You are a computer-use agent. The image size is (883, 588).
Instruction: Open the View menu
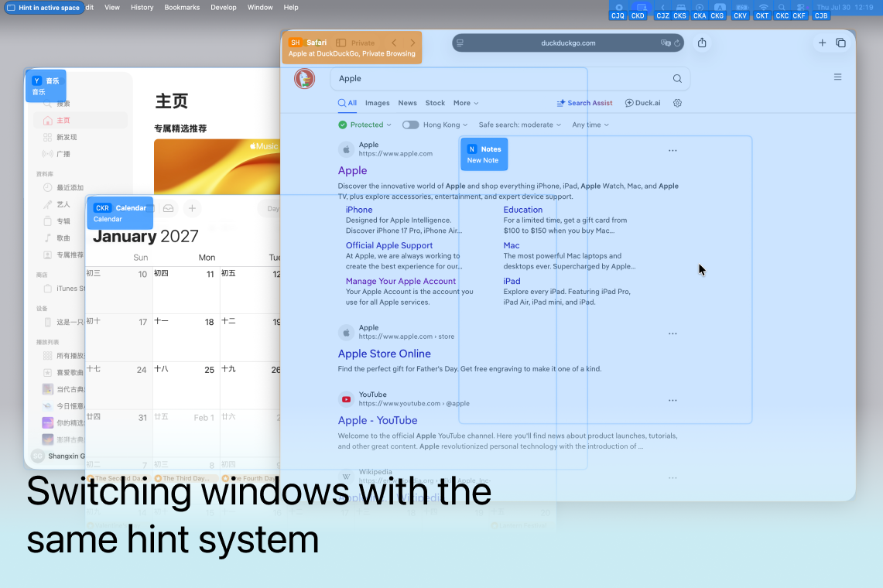112,7
